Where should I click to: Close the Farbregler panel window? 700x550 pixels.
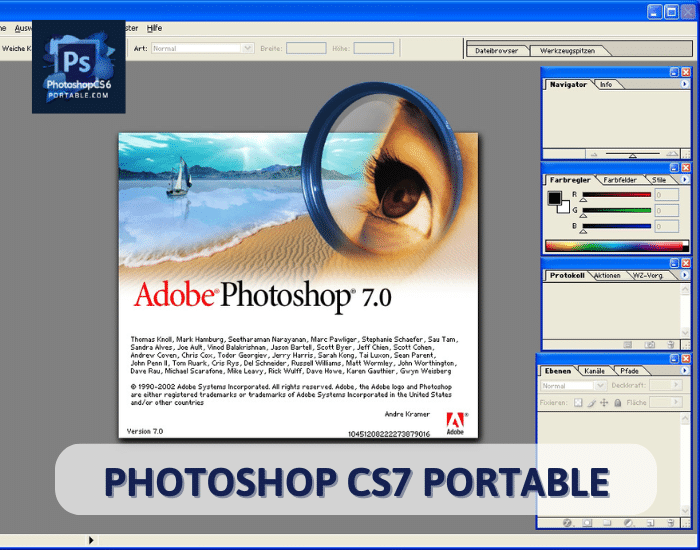[x=686, y=167]
